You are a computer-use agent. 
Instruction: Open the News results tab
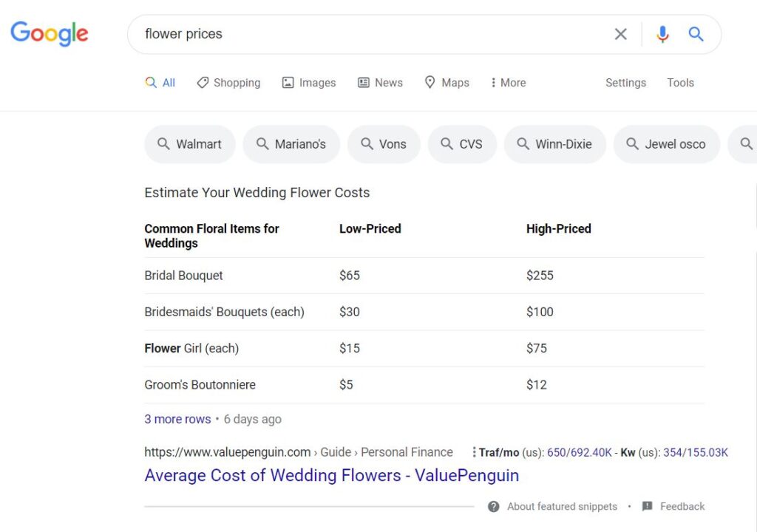coord(380,83)
